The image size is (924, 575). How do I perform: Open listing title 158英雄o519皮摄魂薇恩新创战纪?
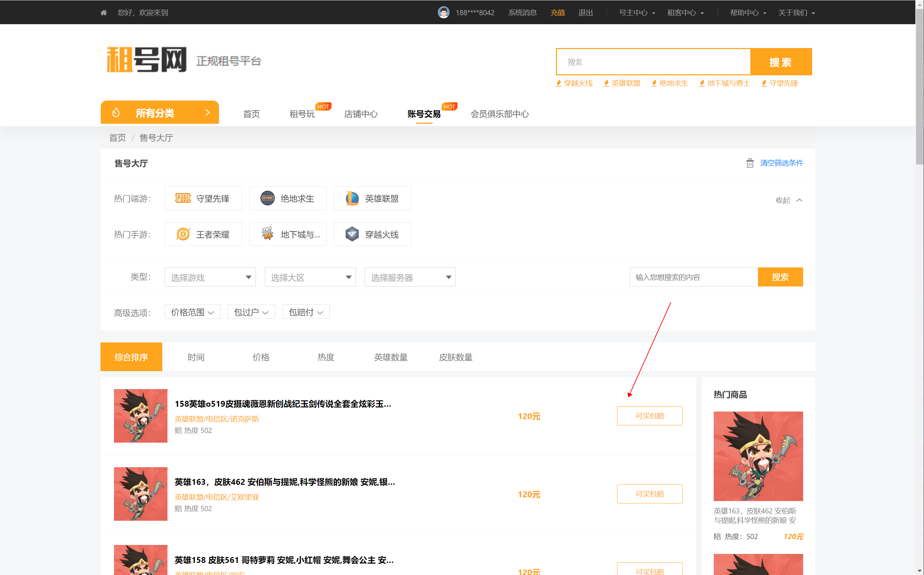(283, 404)
